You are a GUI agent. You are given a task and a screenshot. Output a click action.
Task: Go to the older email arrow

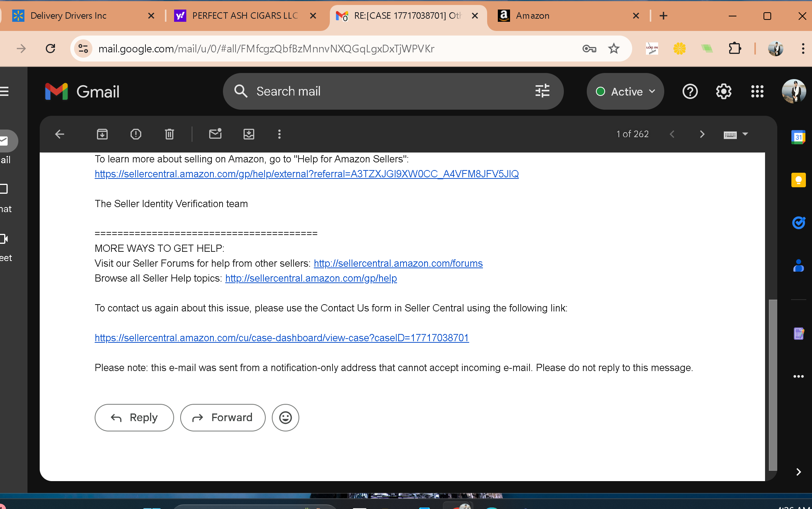[x=702, y=134]
